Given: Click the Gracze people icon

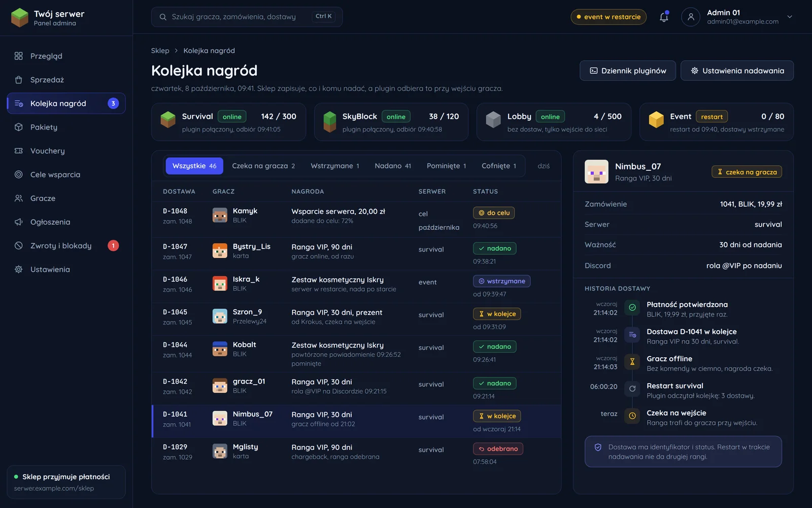Looking at the screenshot, I should [x=19, y=198].
